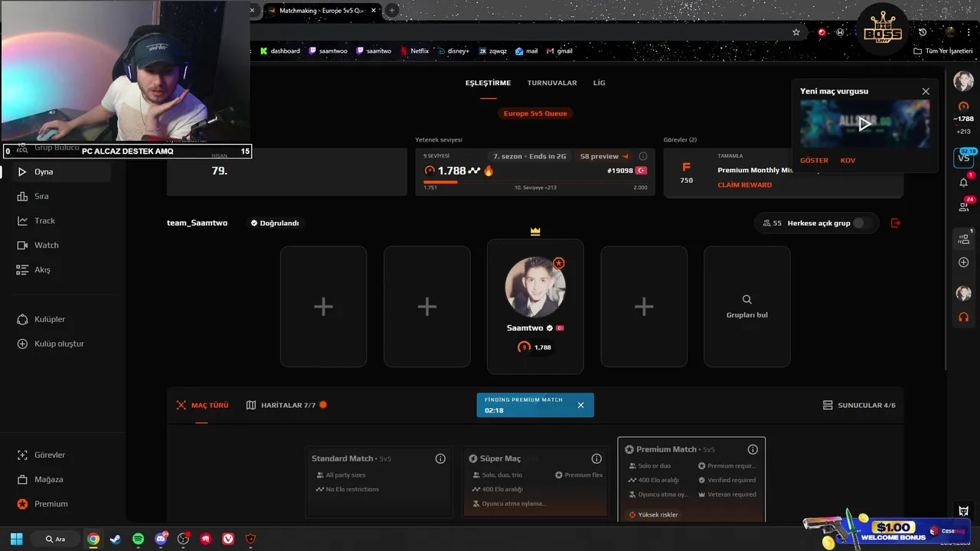This screenshot has width=980, height=551.
Task: Click the circled plus icon on right rail
Action: (963, 262)
